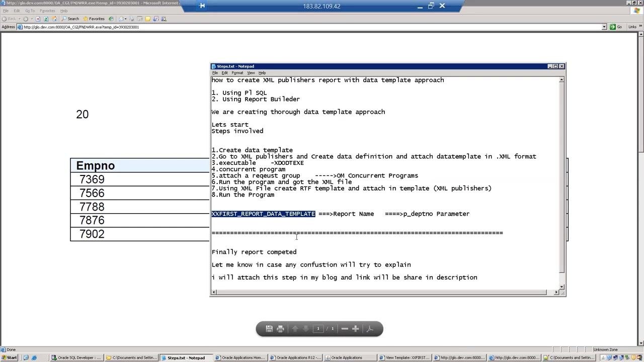
Task: Click the Go button beside address bar
Action: click(x=616, y=27)
